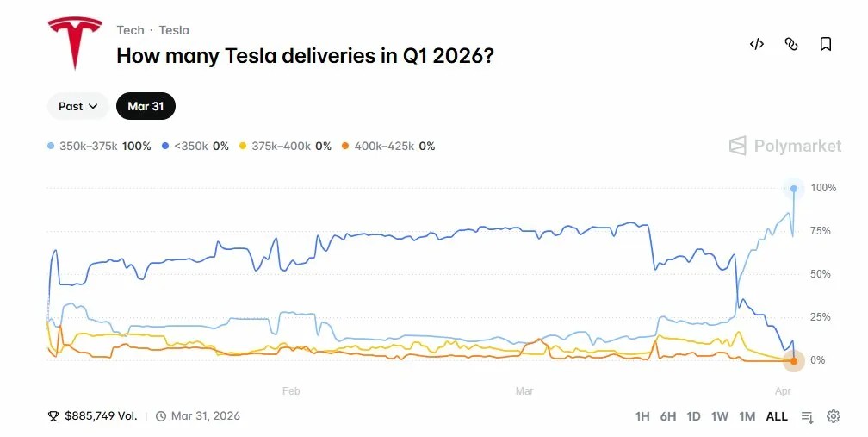Click the embed code icon

pos(757,44)
